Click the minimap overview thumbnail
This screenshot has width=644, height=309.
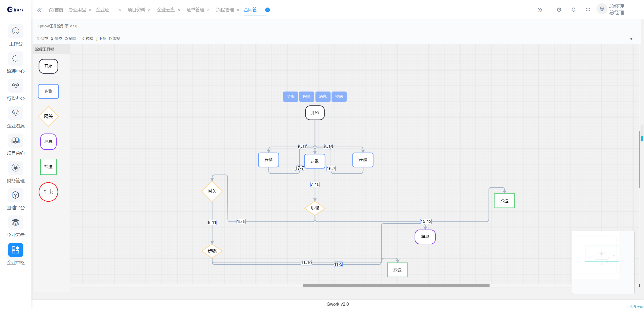(x=603, y=262)
